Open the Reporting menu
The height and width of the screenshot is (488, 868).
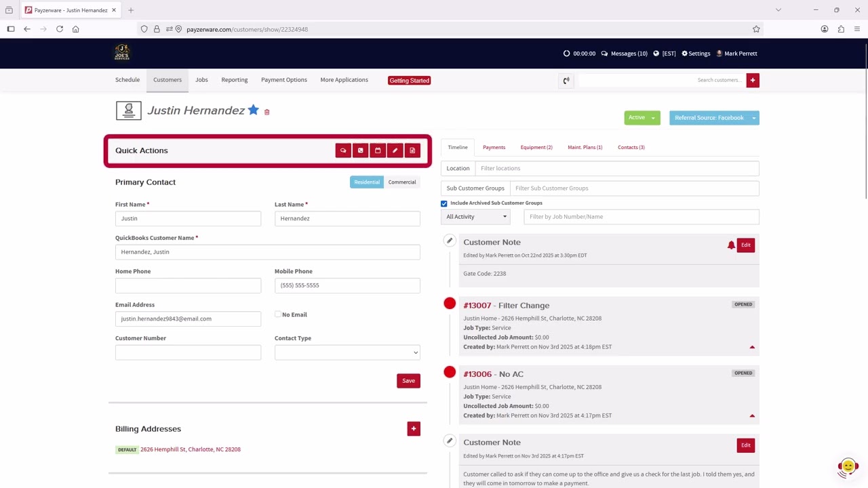coord(235,80)
